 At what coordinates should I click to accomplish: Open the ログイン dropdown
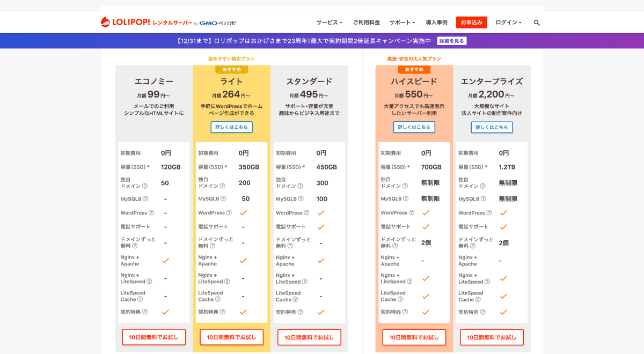pos(508,23)
